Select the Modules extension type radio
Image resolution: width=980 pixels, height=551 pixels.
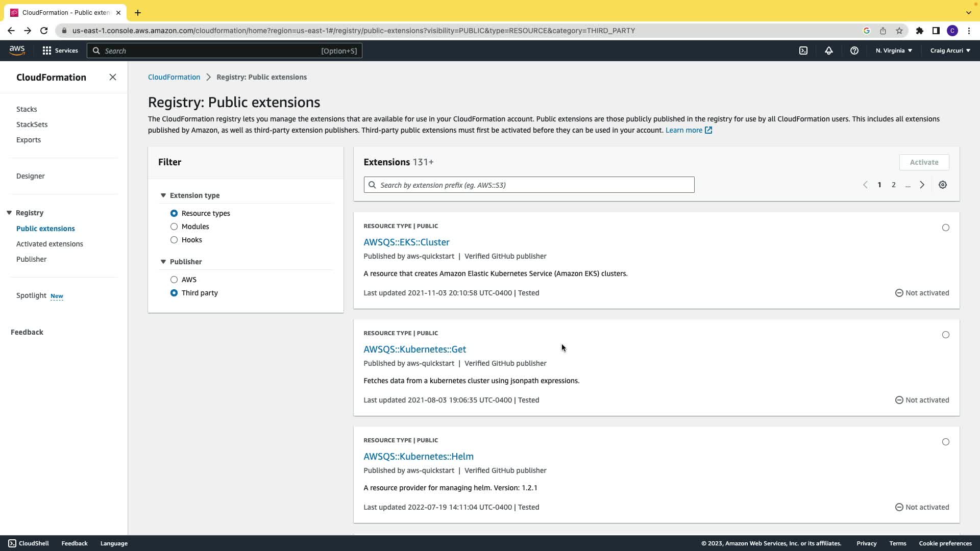[x=174, y=227]
